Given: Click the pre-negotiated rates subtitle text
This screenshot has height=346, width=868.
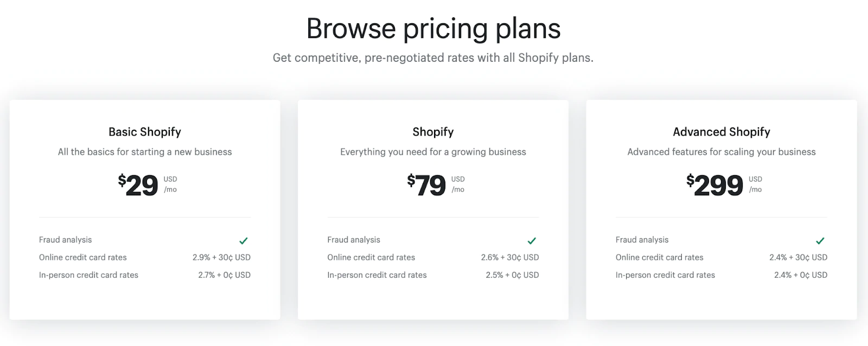Looking at the screenshot, I should (x=433, y=58).
